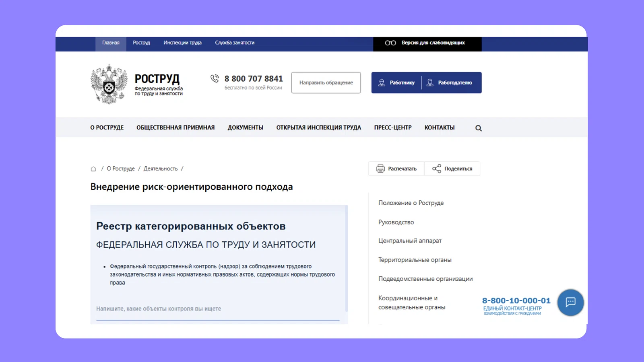Click the page title Внедрение риск-ориентированного подхода
The width and height of the screenshot is (644, 362).
(192, 187)
